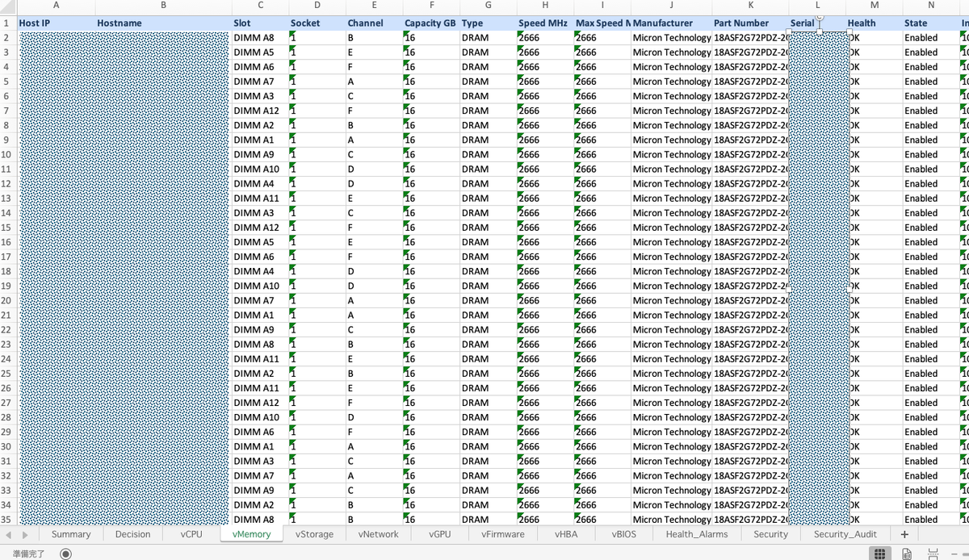This screenshot has height=560, width=969.
Task: Go to previous sheet tab arrow
Action: [8, 534]
